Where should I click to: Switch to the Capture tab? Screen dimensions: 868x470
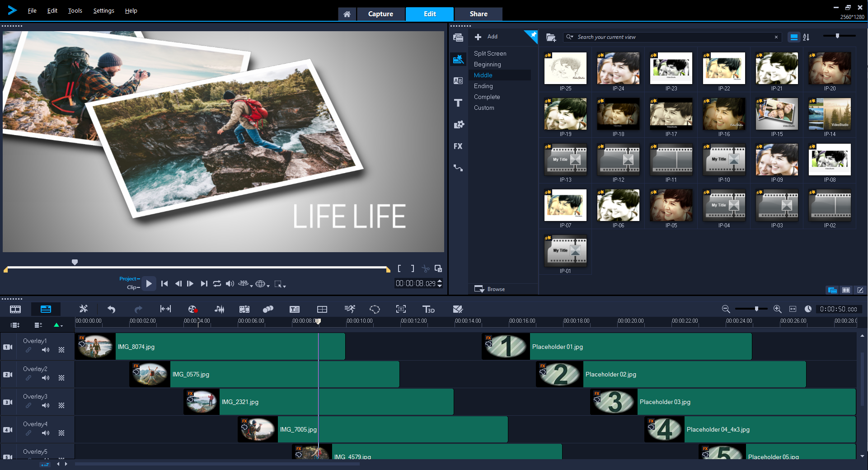click(380, 14)
